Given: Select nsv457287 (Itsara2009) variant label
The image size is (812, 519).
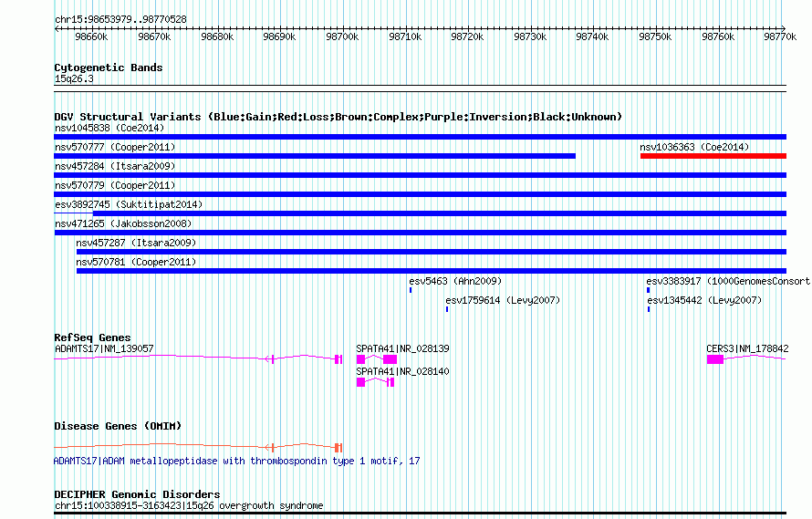Looking at the screenshot, I should pyautogui.click(x=136, y=243).
